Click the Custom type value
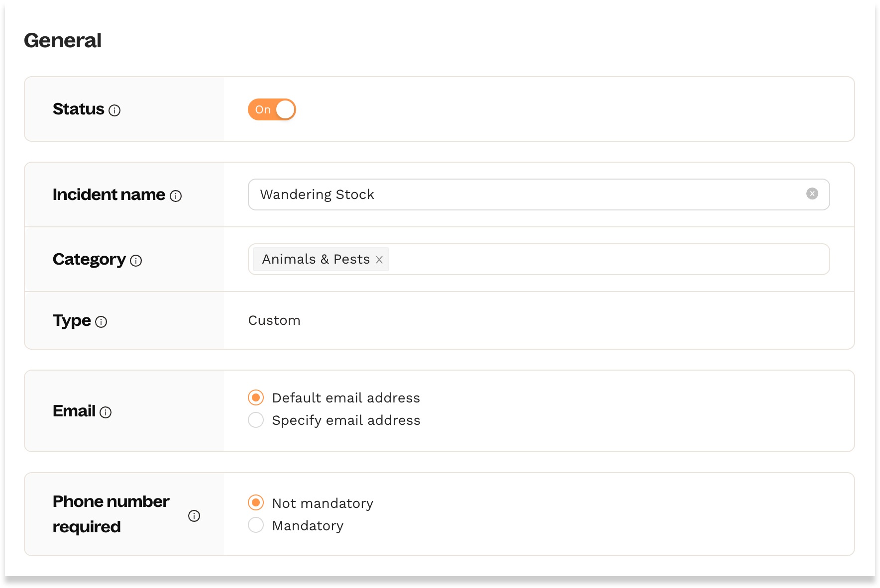880x588 pixels. 274,320
